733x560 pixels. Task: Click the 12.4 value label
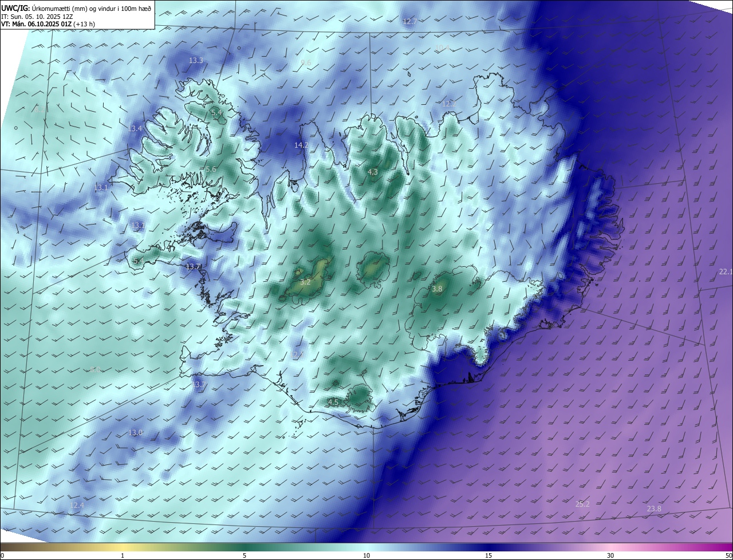click(x=77, y=505)
